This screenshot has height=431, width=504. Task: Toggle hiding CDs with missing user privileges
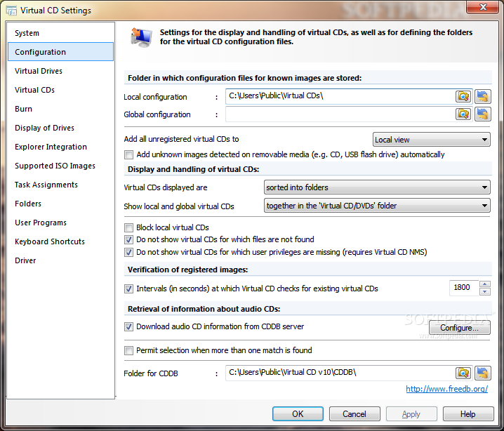(129, 252)
